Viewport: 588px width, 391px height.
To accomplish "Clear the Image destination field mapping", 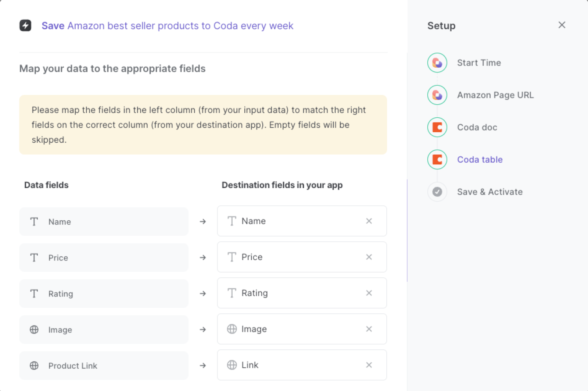I will click(x=369, y=329).
